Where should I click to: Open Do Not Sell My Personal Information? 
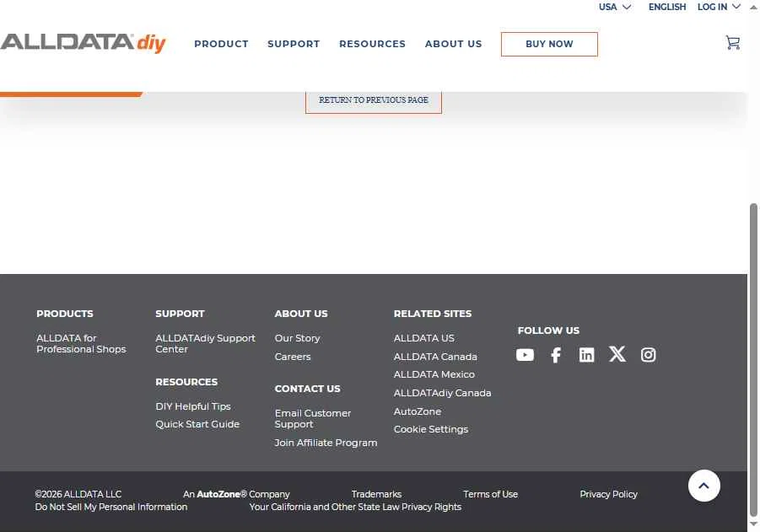pyautogui.click(x=111, y=507)
